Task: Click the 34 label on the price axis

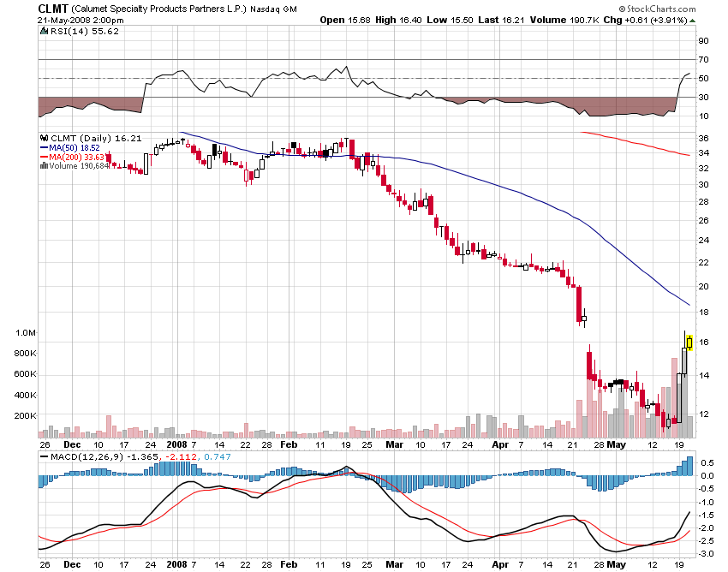Action: [x=703, y=152]
